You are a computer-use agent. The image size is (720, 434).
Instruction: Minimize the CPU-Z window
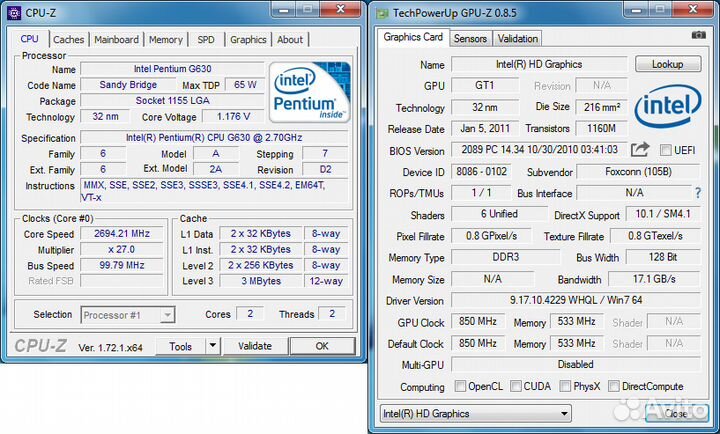(x=284, y=9)
